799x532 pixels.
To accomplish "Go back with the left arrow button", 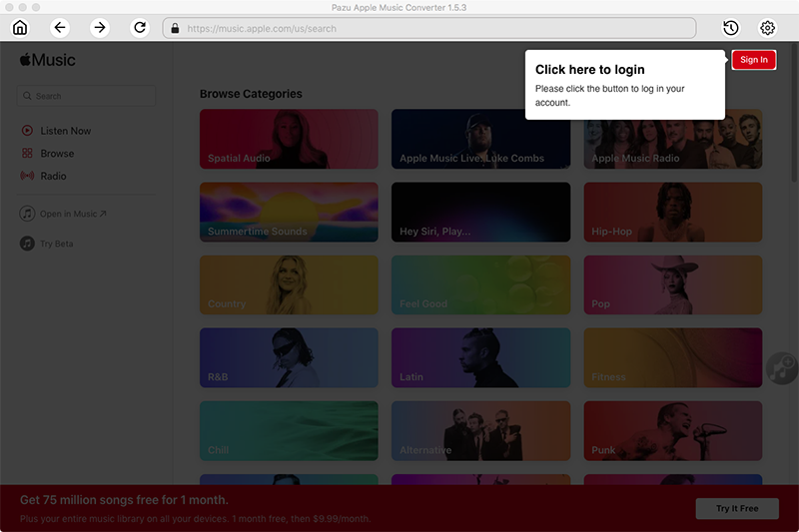I will [61, 28].
